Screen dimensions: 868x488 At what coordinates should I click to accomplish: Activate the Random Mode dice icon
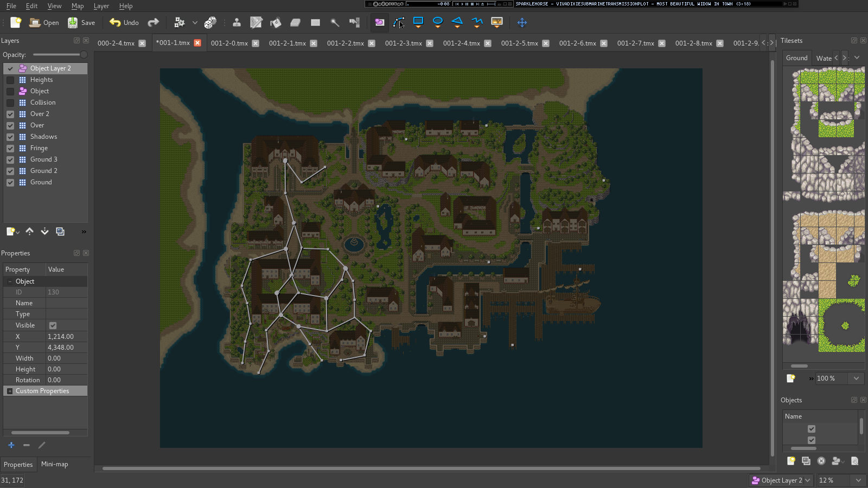point(210,22)
